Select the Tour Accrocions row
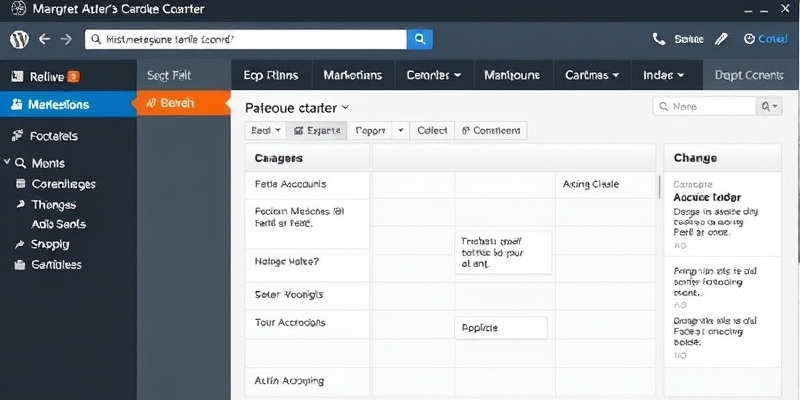800x400 pixels. 307,322
